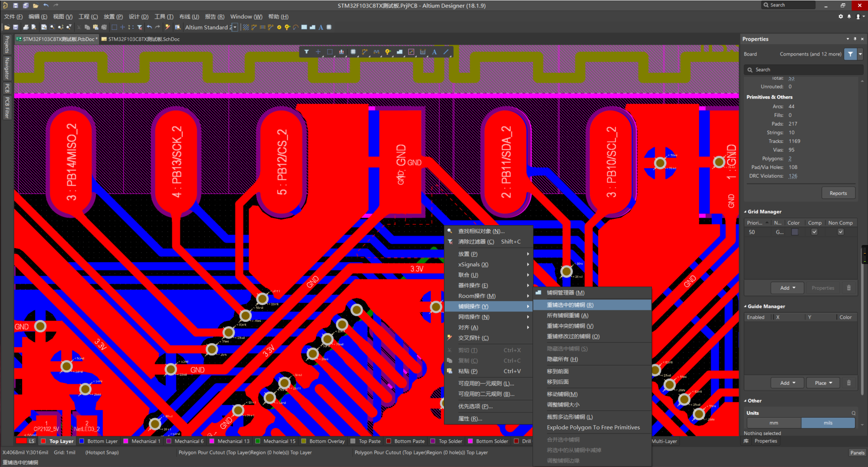This screenshot has height=467, width=868.
Task: Click the Panels button in status bar
Action: [857, 453]
